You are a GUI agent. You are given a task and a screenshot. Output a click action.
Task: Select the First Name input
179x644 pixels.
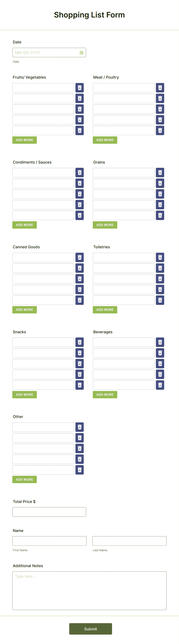[49, 541]
